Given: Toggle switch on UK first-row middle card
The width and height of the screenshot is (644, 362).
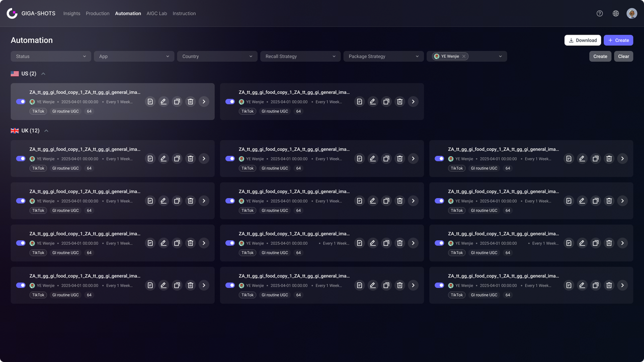Looking at the screenshot, I should point(230,158).
